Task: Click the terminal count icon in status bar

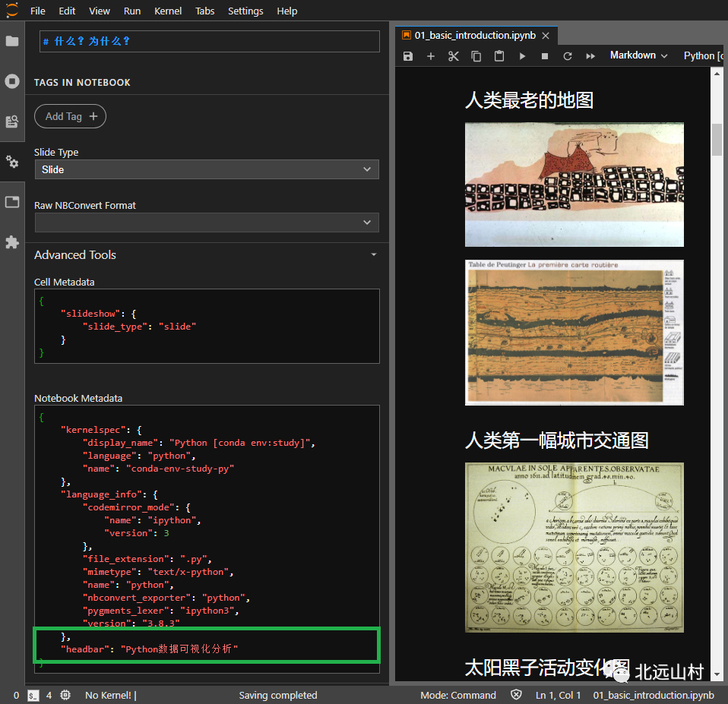Action: 33,695
